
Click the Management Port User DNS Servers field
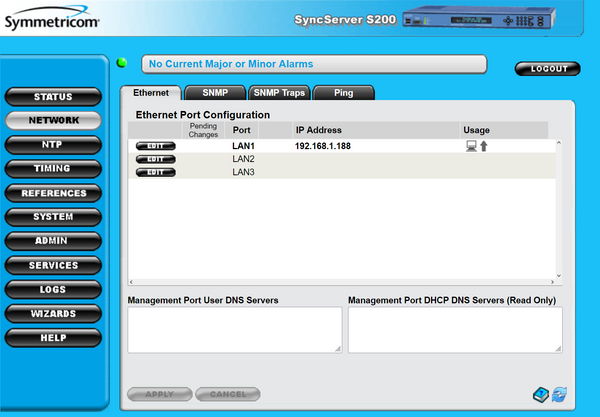[x=234, y=330]
